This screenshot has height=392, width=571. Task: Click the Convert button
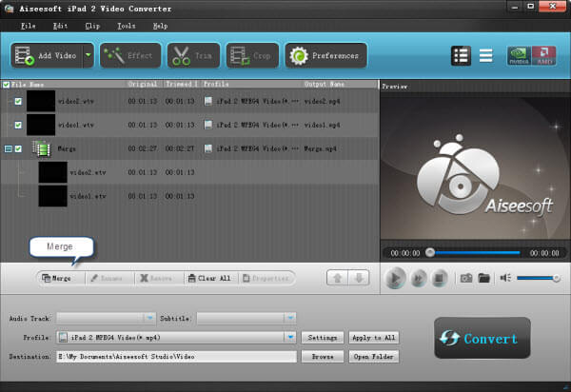coord(482,338)
